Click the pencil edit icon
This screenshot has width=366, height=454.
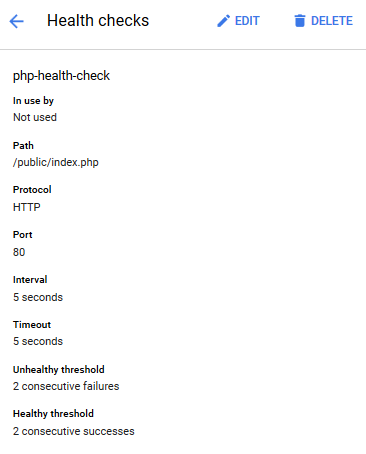tap(223, 21)
